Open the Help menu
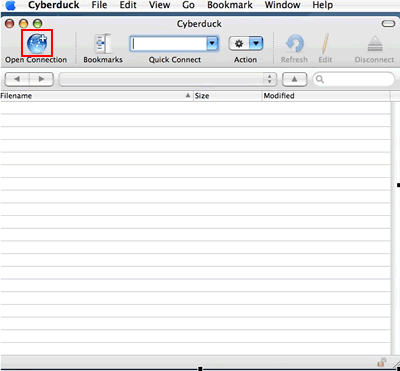Screen dimensions: 400x371 [323, 5]
